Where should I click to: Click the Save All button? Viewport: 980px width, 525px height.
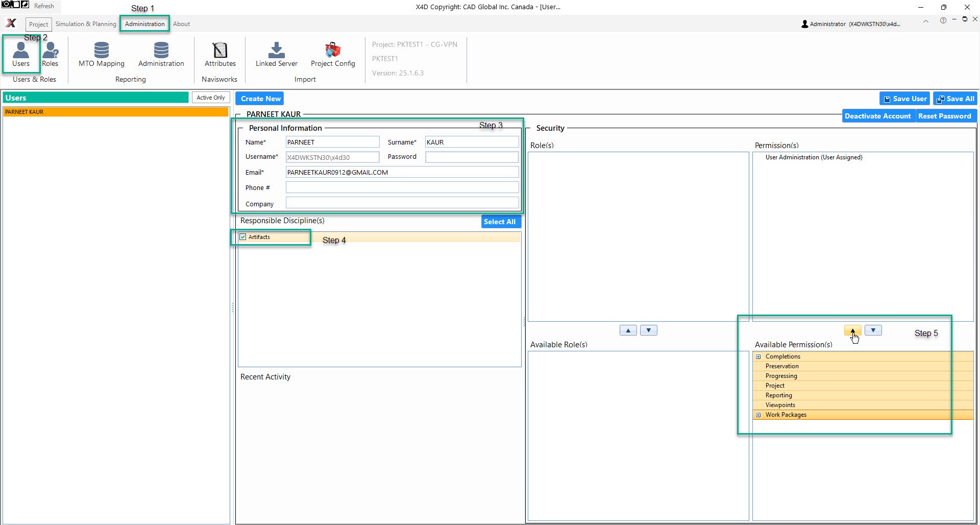coord(955,99)
